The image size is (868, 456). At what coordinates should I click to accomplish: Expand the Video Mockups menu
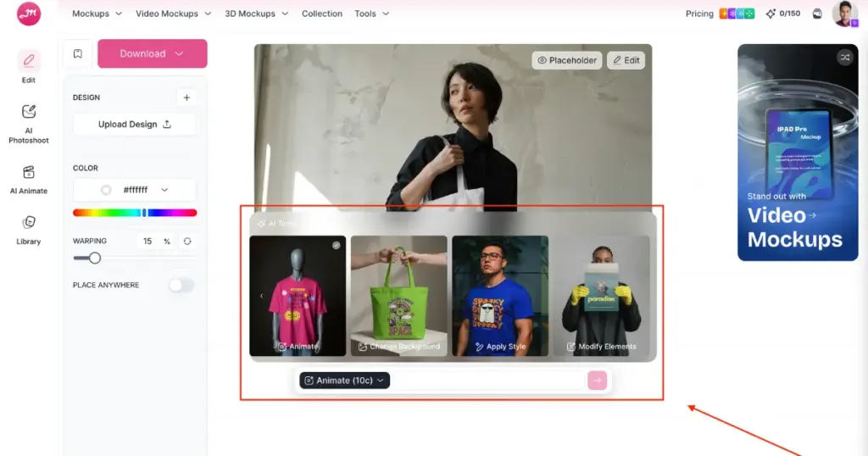click(173, 14)
